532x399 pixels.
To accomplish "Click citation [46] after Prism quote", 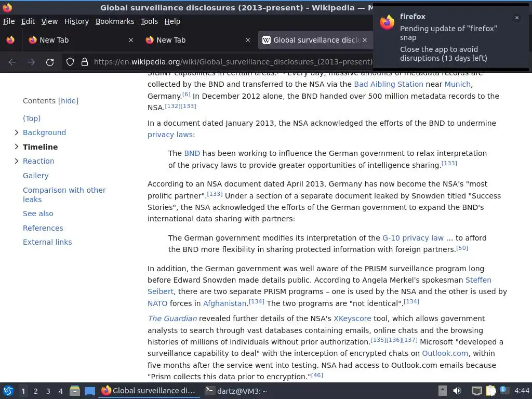I will click(317, 375).
